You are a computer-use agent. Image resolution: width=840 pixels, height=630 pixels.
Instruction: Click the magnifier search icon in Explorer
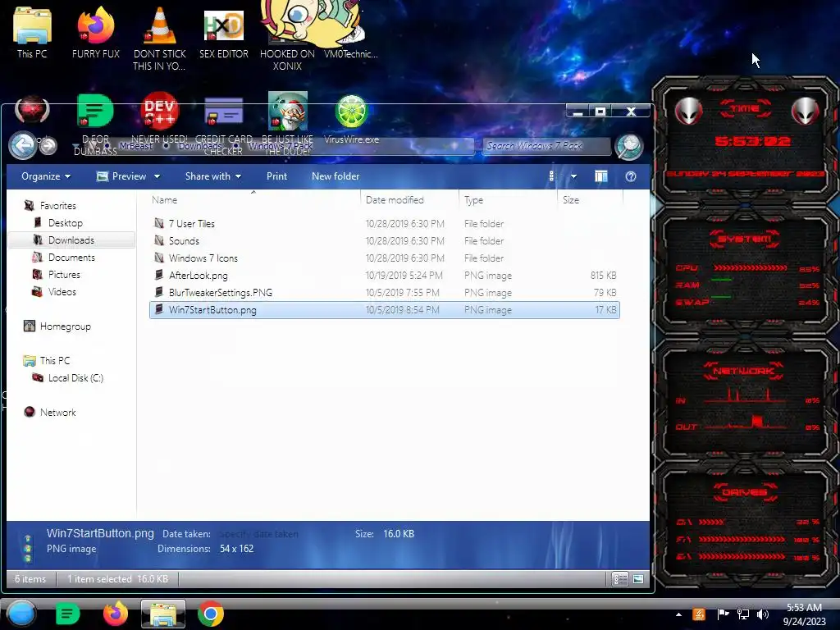point(629,146)
